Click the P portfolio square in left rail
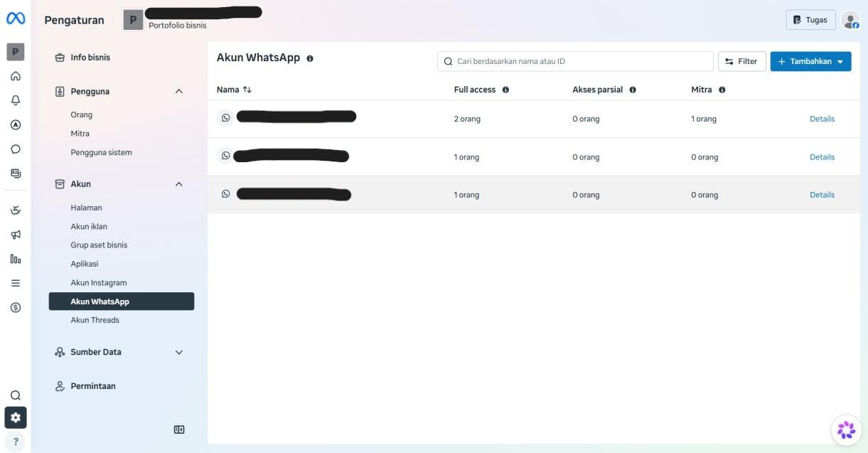 pos(16,52)
